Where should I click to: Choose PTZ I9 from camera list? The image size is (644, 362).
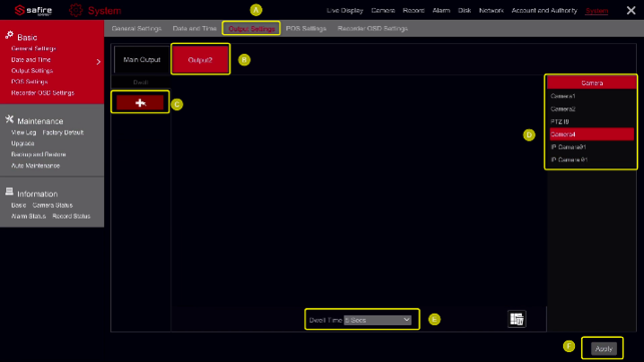coord(590,121)
